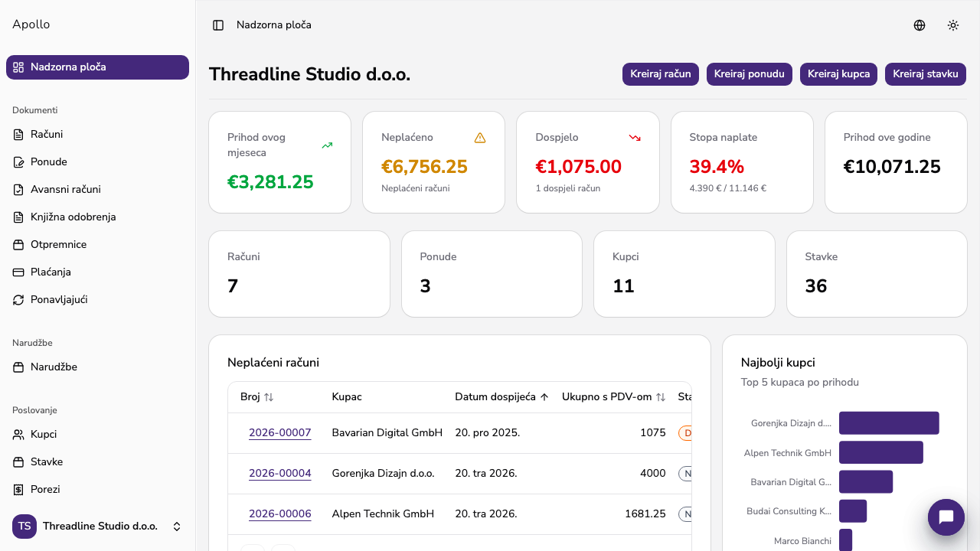Open invoice 2026-00007 link
980x551 pixels.
(280, 433)
